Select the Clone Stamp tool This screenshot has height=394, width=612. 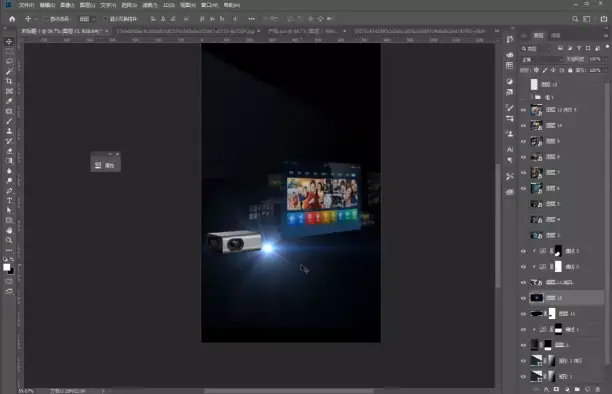[x=9, y=131]
